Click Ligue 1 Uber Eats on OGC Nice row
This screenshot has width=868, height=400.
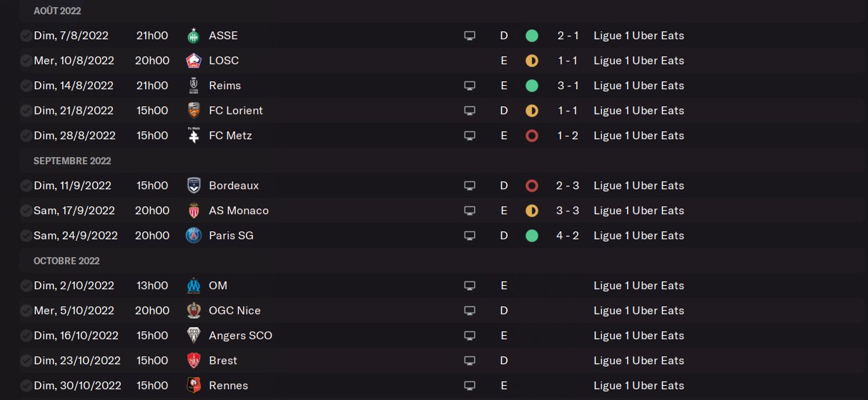click(x=638, y=311)
